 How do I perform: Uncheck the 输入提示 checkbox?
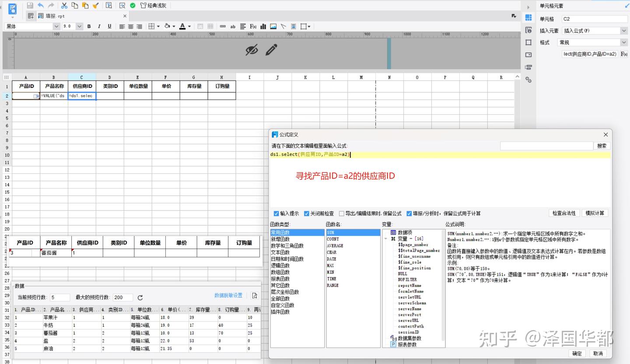pyautogui.click(x=276, y=213)
